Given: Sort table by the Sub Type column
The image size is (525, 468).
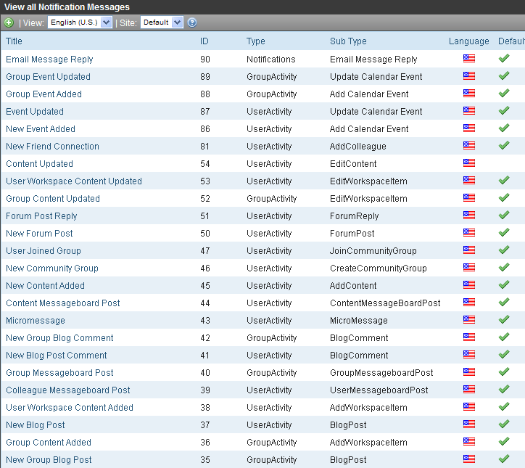Looking at the screenshot, I should (348, 41).
